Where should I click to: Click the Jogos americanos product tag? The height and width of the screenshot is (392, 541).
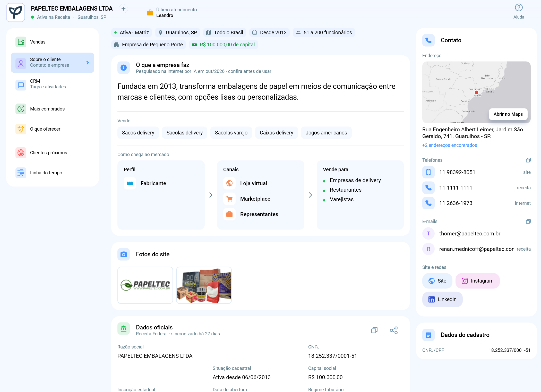coord(326,133)
